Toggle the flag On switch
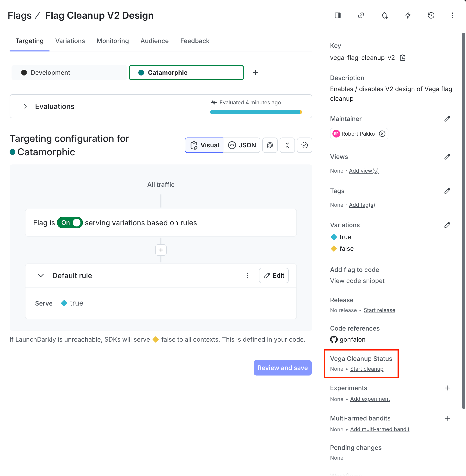 coord(70,223)
